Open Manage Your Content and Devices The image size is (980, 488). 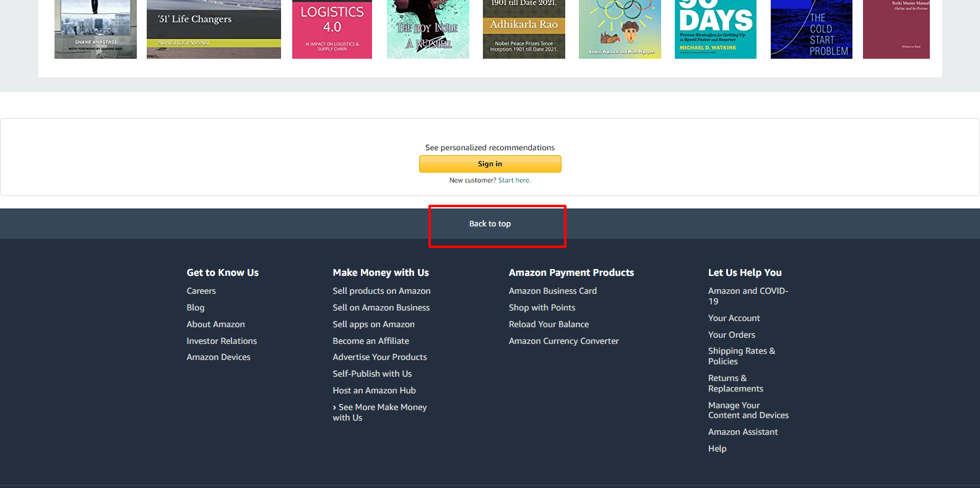(748, 410)
